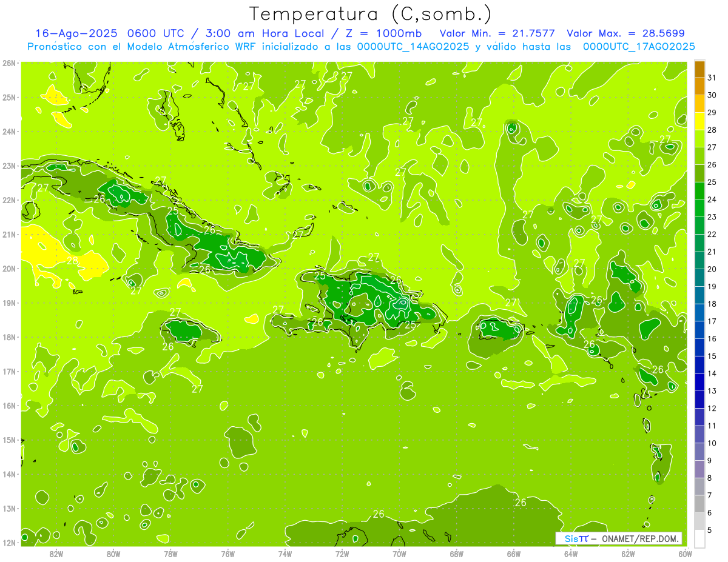Screen dimensions: 728x562
Task: Click the 78W longitude axis label
Action: pyautogui.click(x=170, y=554)
